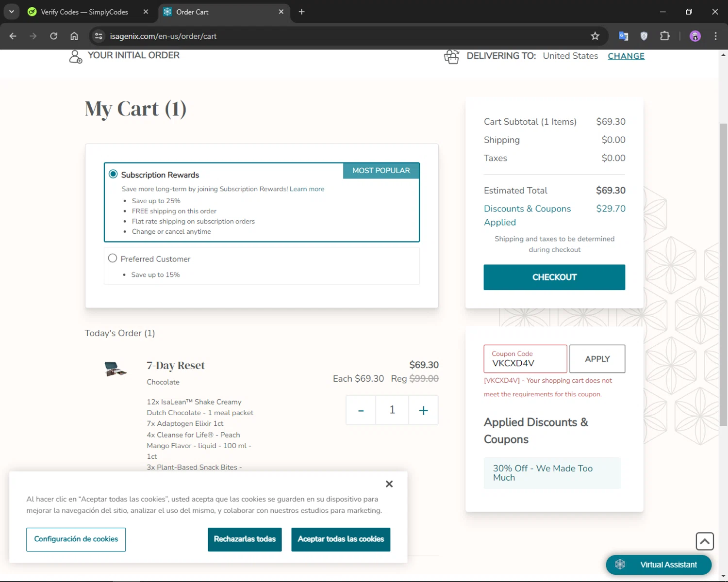Click the FREE shipping on this order bullet

[x=174, y=211]
